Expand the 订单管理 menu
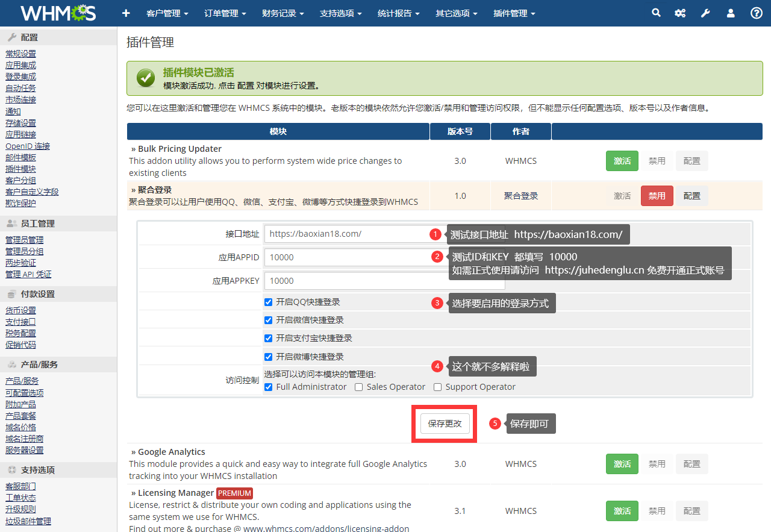Image resolution: width=771 pixels, height=532 pixels. [x=225, y=13]
